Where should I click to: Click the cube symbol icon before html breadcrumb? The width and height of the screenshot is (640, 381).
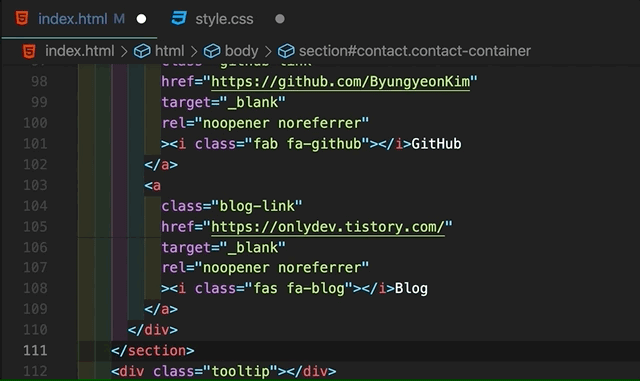pos(142,51)
